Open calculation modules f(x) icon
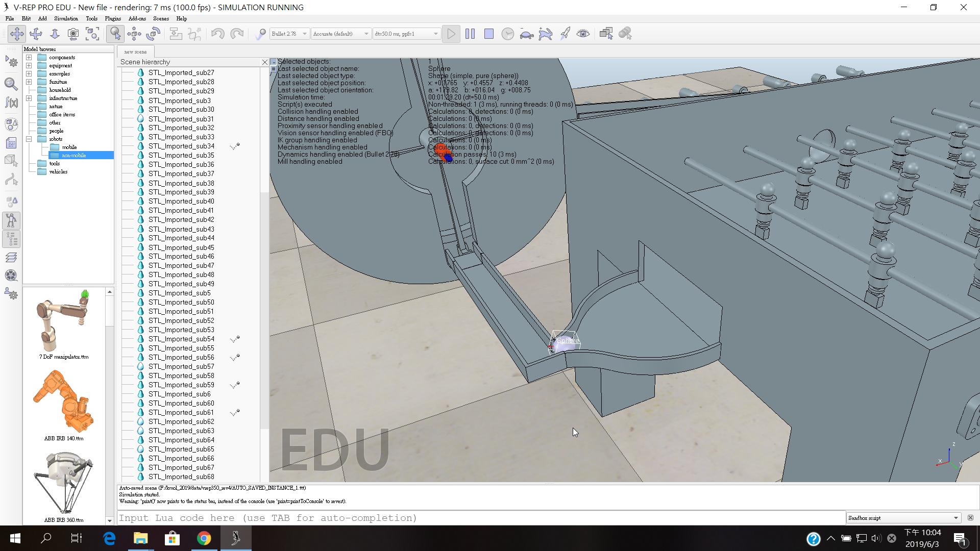The width and height of the screenshot is (980, 551). point(11,103)
